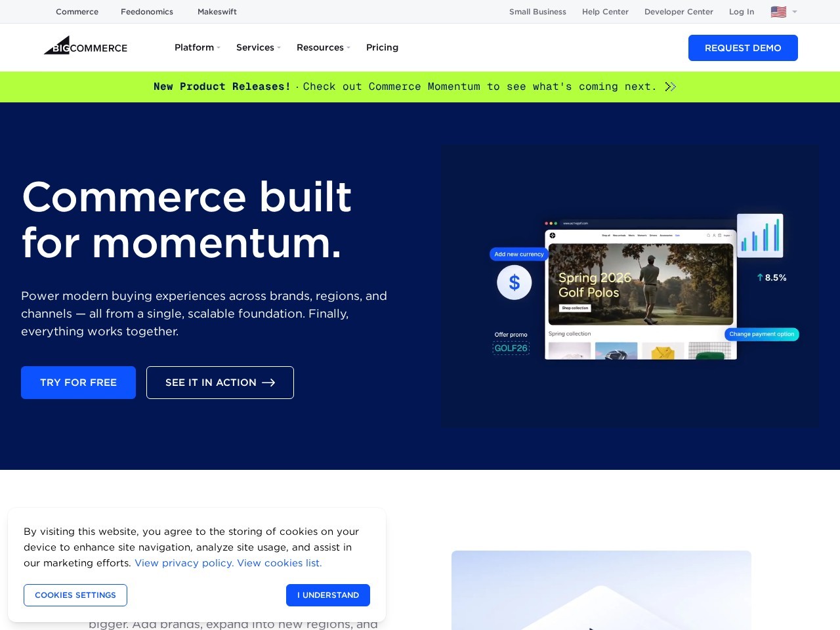This screenshot has height=630, width=840.
Task: Click the Spring collection label
Action: click(x=570, y=333)
